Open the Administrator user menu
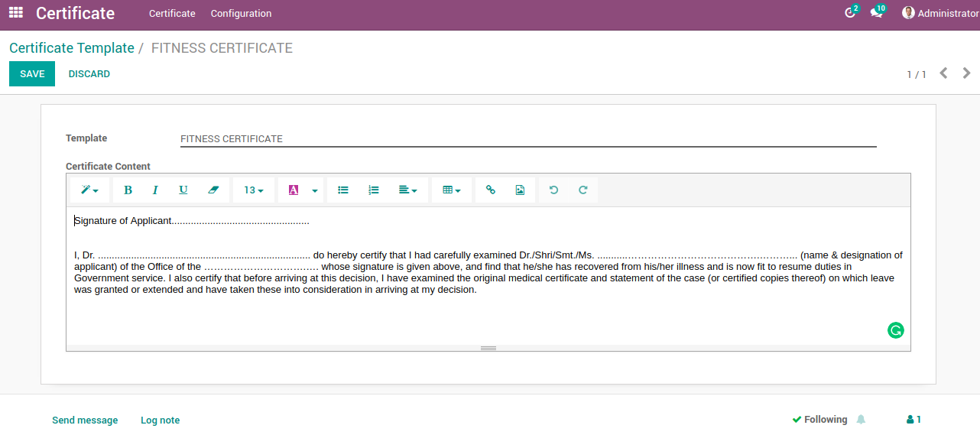The image size is (980, 448). pyautogui.click(x=940, y=13)
